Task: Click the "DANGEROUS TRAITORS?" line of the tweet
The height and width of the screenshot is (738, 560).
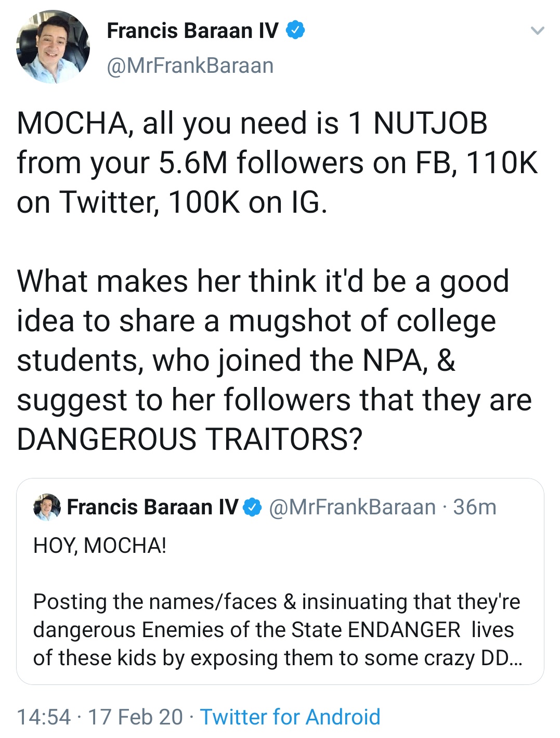Action: [189, 439]
